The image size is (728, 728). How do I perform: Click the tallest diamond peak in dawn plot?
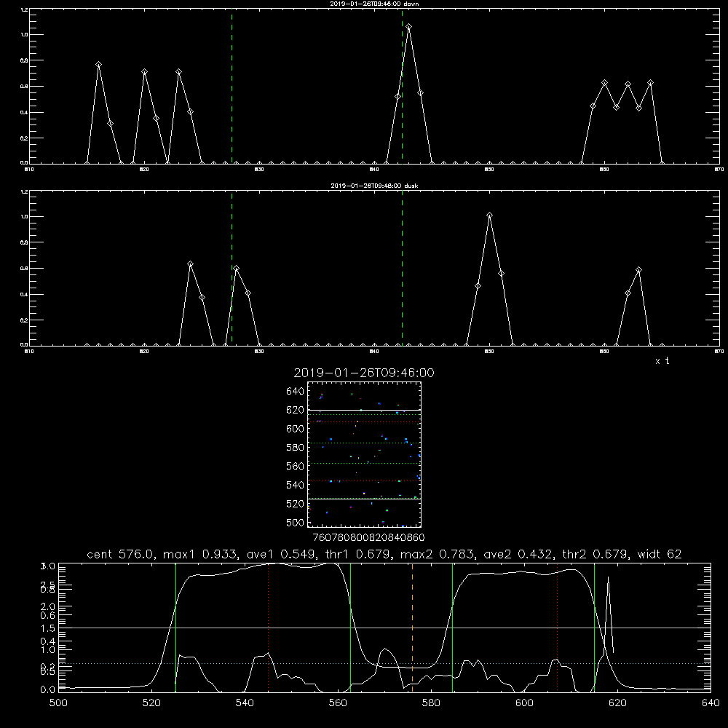[408, 27]
